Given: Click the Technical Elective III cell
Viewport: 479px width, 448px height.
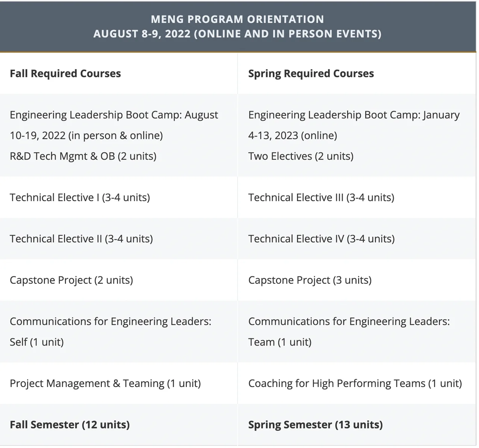Looking at the screenshot, I should (x=321, y=197).
